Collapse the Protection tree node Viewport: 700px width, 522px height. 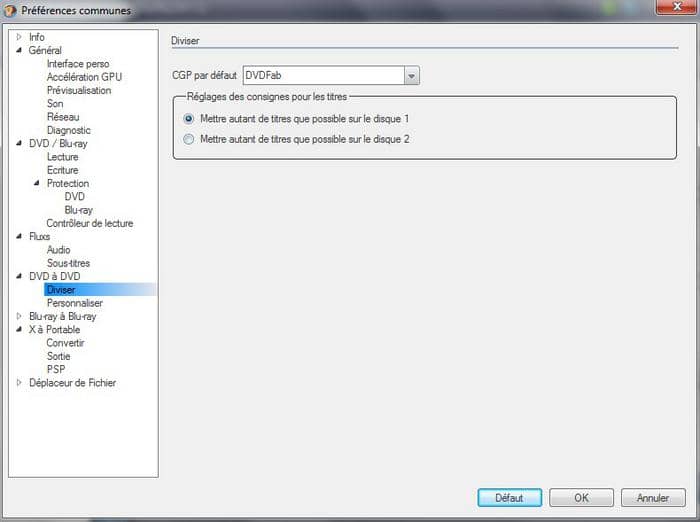(37, 183)
